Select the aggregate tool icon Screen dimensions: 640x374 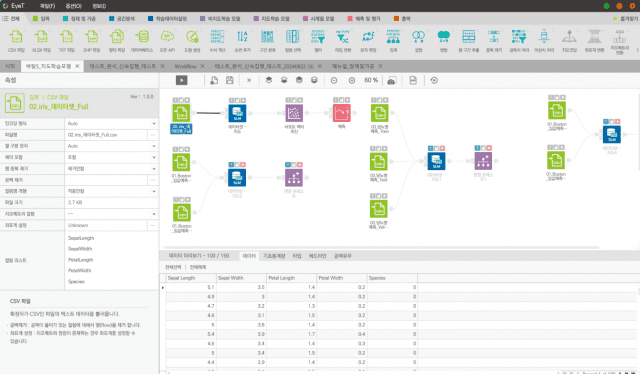click(393, 41)
